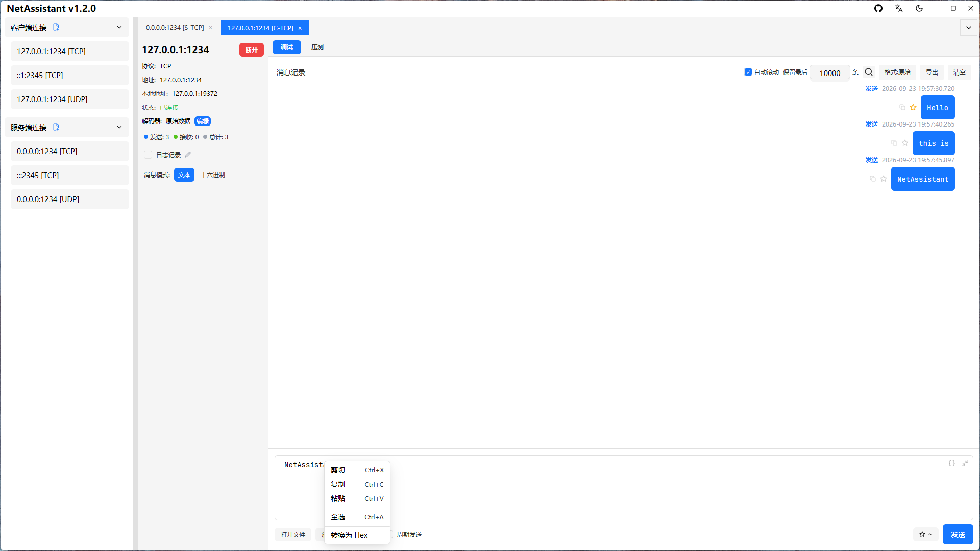
Task: Click the 打开文件 open file button
Action: (x=293, y=534)
